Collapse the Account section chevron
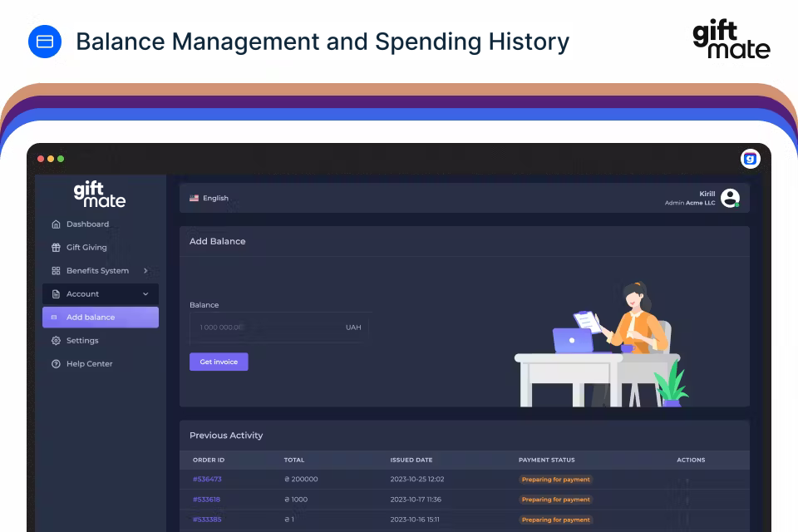798x532 pixels. click(147, 293)
